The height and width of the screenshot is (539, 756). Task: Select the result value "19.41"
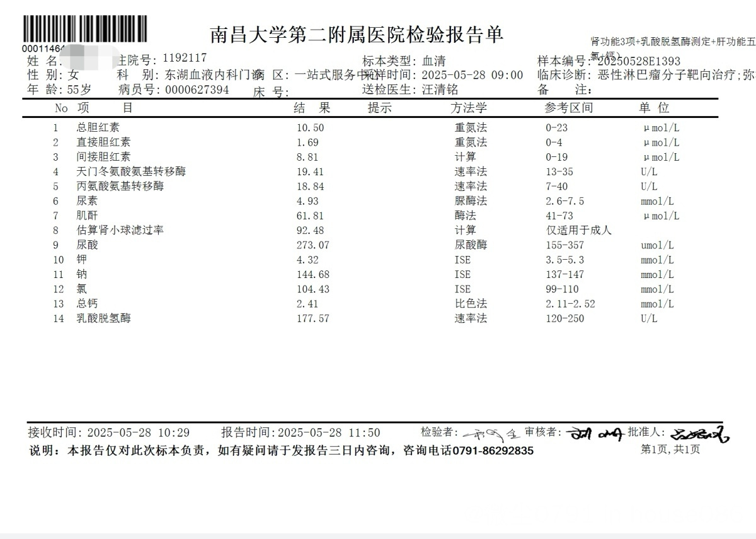311,171
